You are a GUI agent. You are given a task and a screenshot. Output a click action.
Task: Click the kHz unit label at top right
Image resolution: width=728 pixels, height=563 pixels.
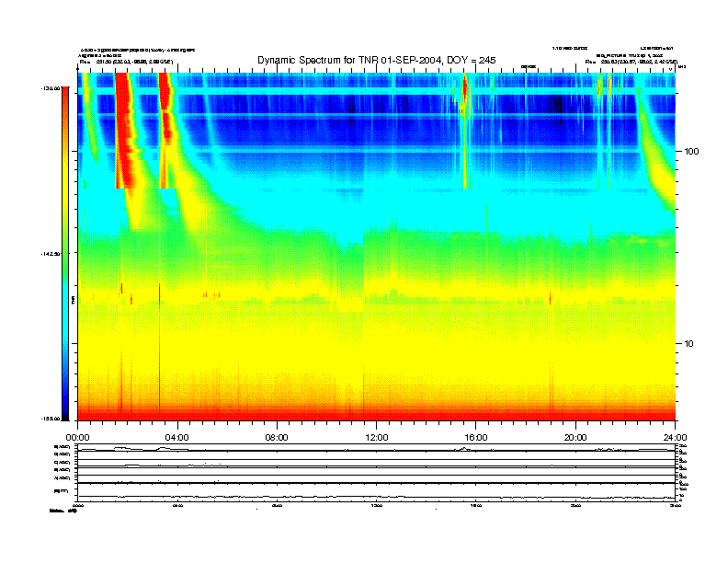coord(682,67)
